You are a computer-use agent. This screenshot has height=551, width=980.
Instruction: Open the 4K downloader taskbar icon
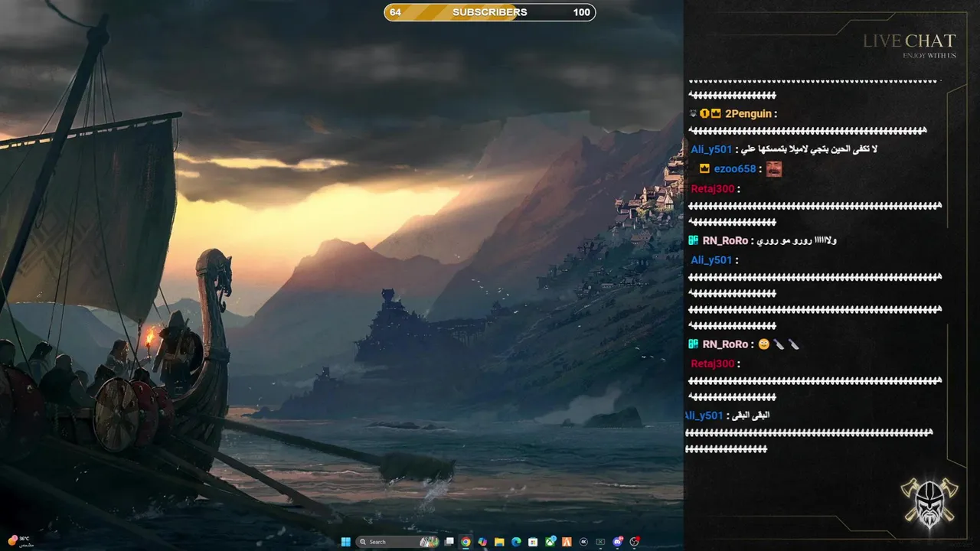[583, 542]
